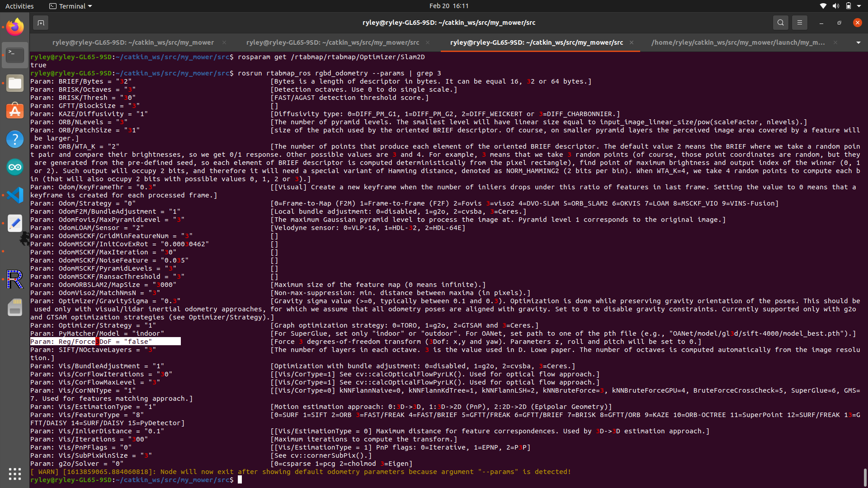Click Activities in top bar
868x488 pixels.
click(19, 6)
